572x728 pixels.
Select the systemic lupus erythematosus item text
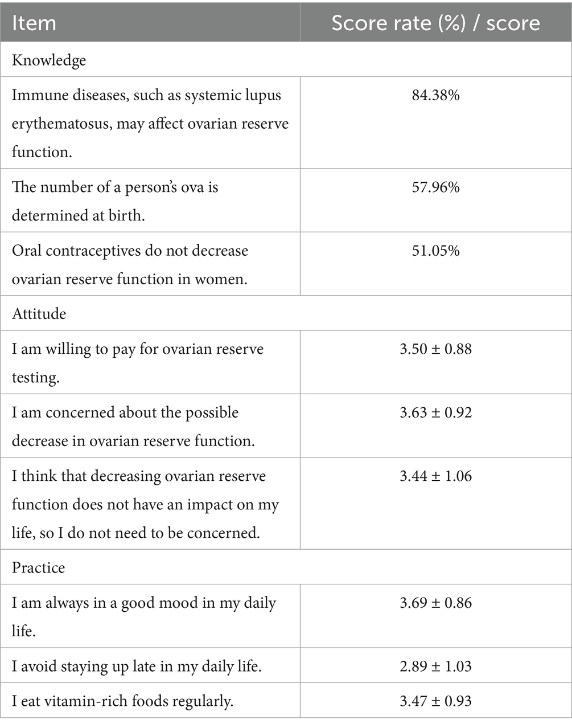150,123
